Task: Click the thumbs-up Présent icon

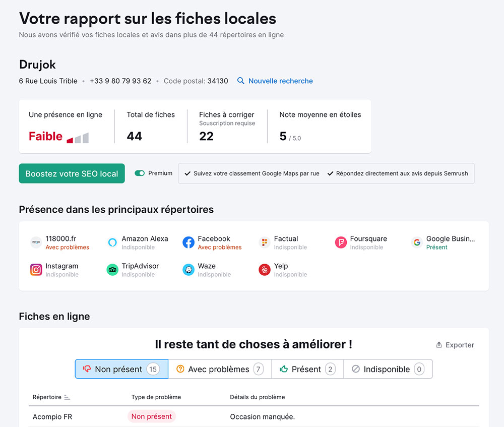Action: (283, 369)
